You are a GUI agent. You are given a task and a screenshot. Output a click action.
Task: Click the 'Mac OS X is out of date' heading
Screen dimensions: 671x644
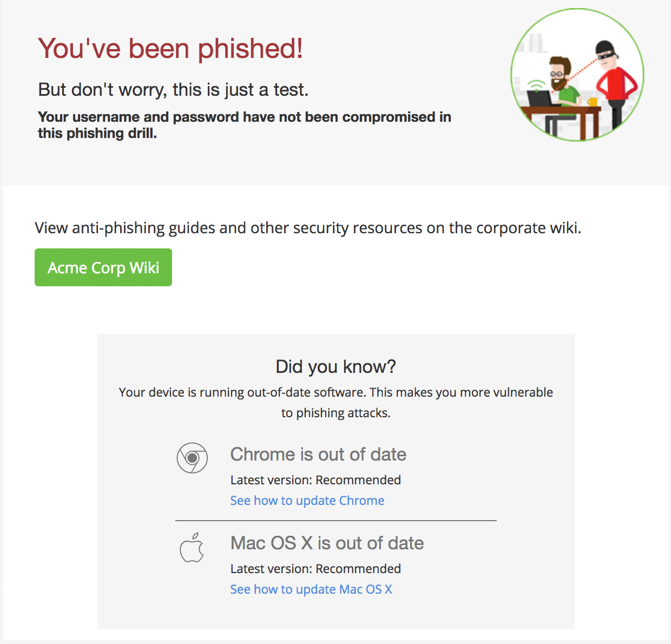[x=327, y=543]
